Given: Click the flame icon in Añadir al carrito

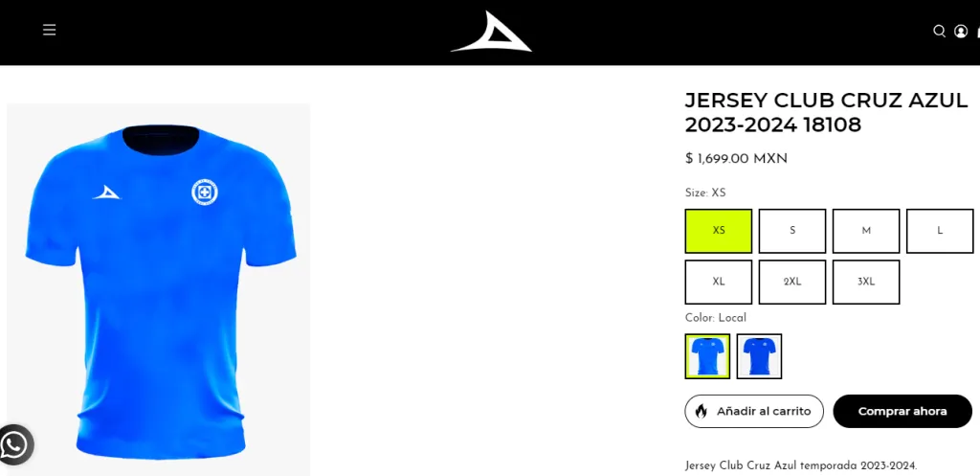Looking at the screenshot, I should click(x=702, y=411).
